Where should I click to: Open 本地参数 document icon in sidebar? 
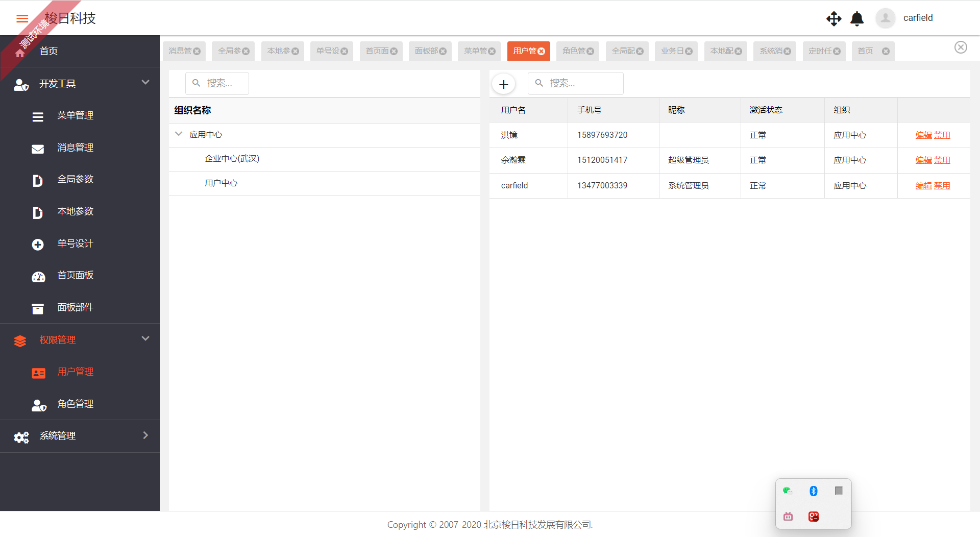pos(38,212)
